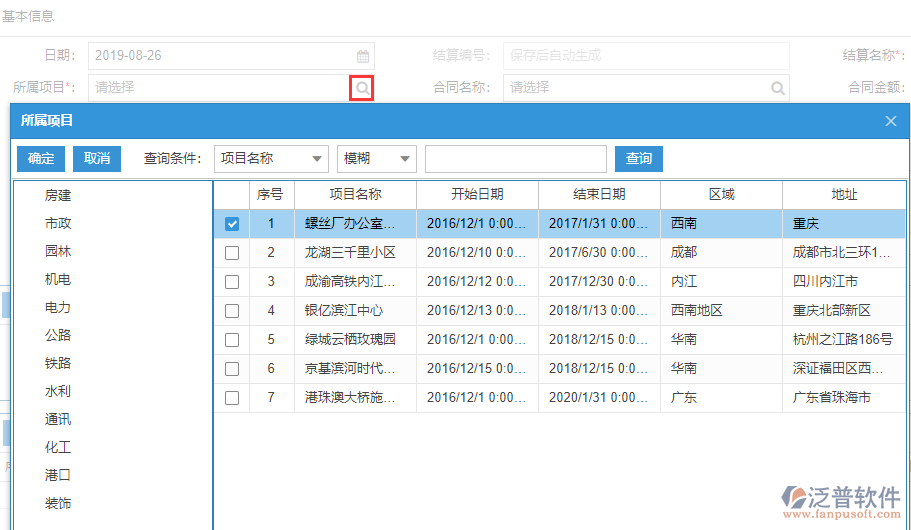911x530 pixels.
Task: Click the 确定 button
Action: 41,159
